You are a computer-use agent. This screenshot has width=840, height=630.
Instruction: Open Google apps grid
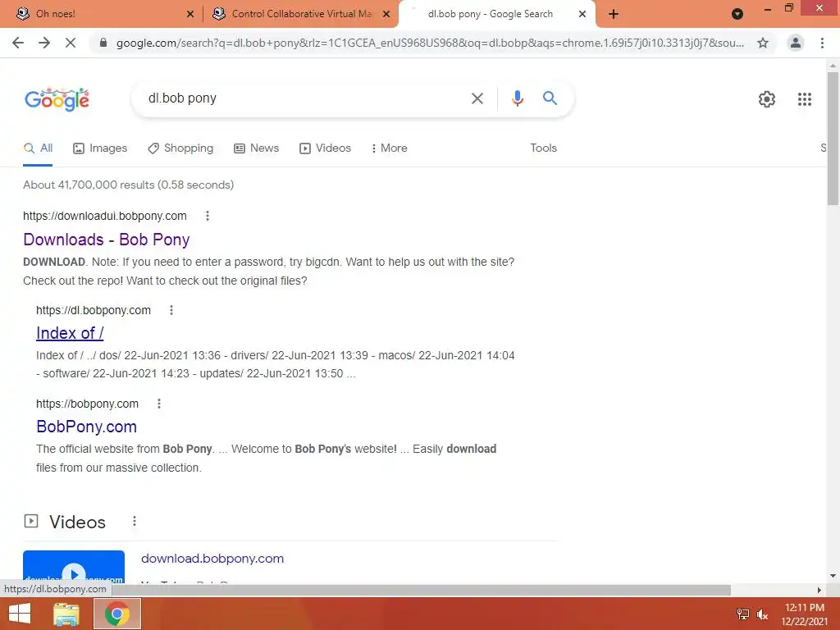click(804, 99)
